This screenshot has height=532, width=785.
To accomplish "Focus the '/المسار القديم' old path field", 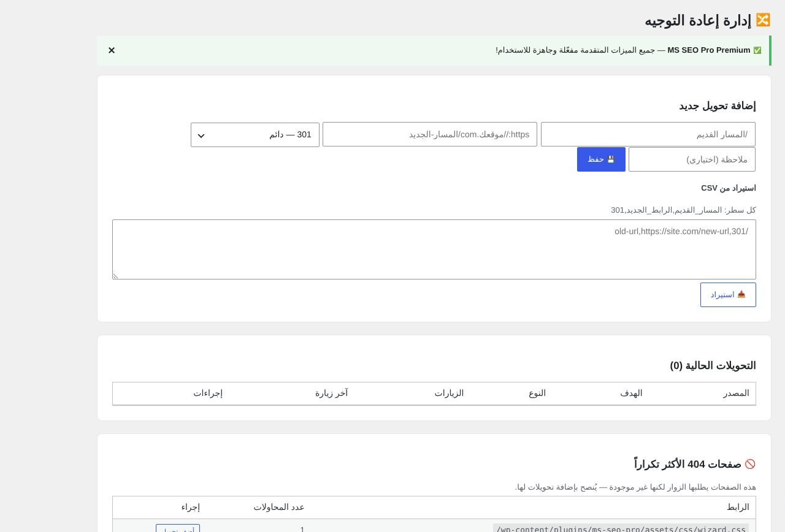I will click(x=648, y=134).
